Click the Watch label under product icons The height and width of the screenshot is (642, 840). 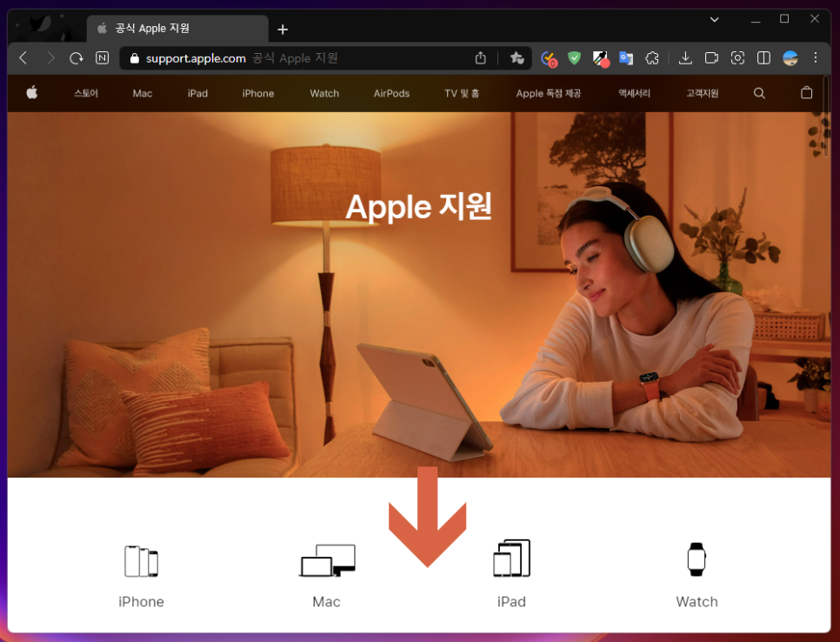[x=697, y=602]
